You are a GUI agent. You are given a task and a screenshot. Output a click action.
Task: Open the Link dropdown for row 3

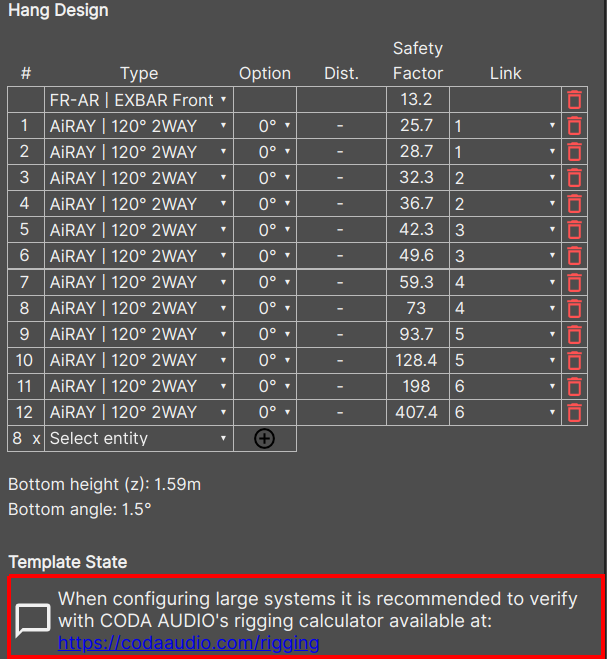pos(505,178)
